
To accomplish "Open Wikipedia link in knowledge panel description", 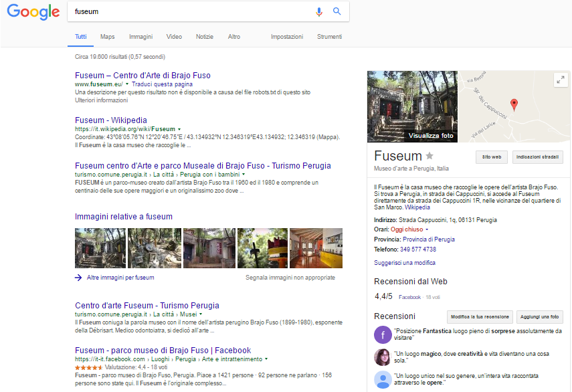I will (417, 207).
